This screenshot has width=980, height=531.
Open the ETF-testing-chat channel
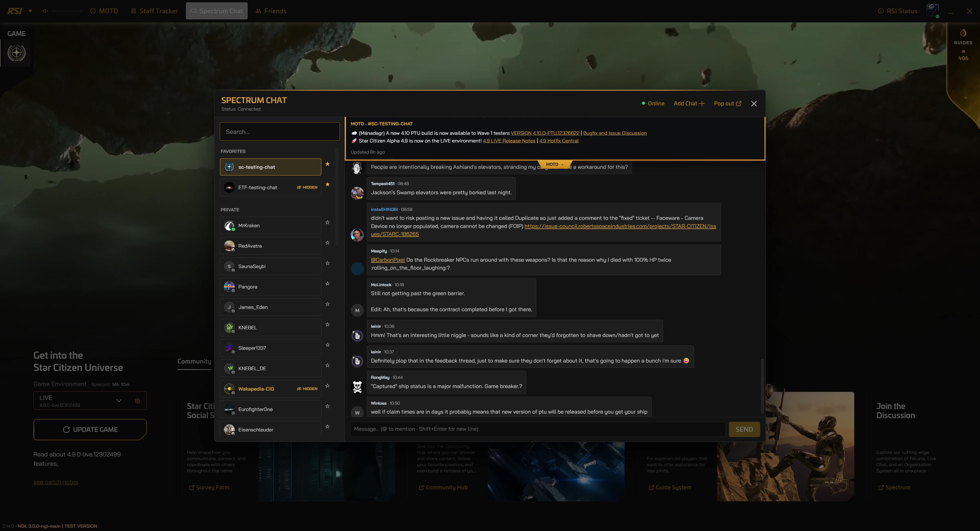click(270, 188)
